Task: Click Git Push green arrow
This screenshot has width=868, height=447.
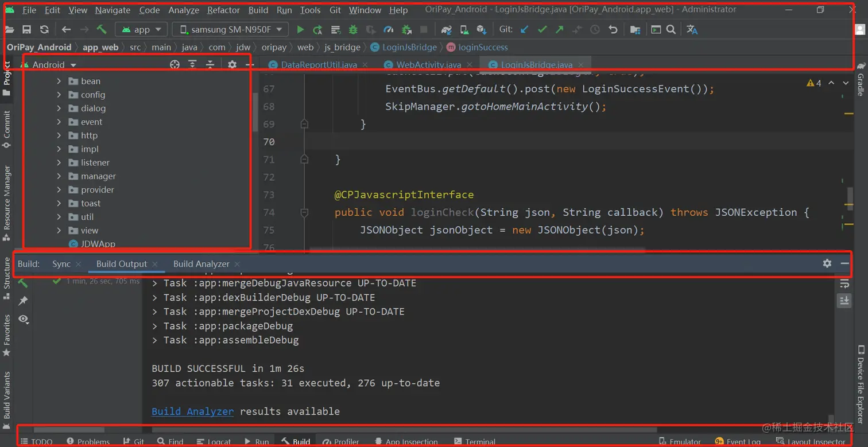Action: tap(559, 29)
